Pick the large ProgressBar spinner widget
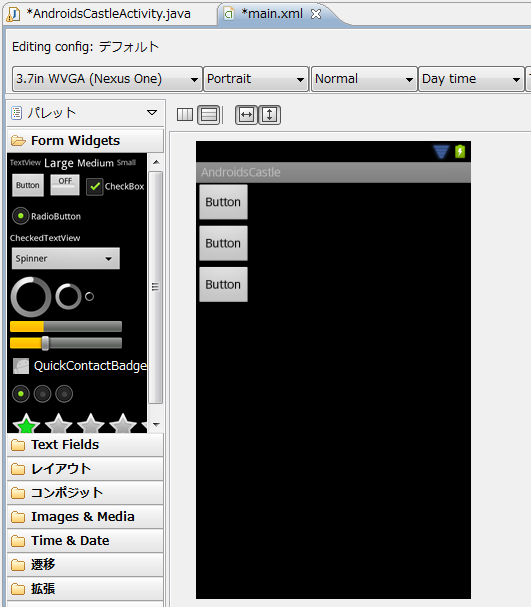Screen dimensions: 531x607 coord(31,297)
